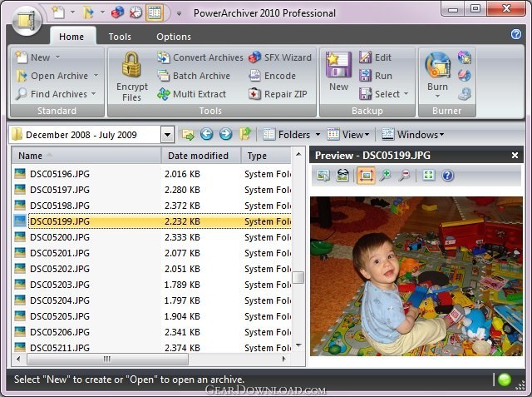Click the vertical scrollbar thumb in file list

point(298,277)
